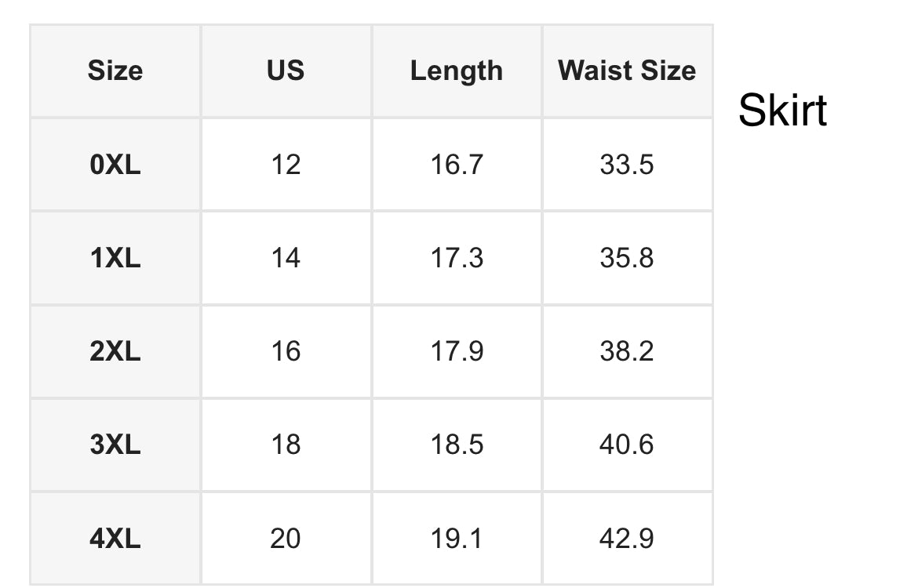Select the 0XL size row label
The width and height of the screenshot is (918, 588).
pyautogui.click(x=115, y=165)
